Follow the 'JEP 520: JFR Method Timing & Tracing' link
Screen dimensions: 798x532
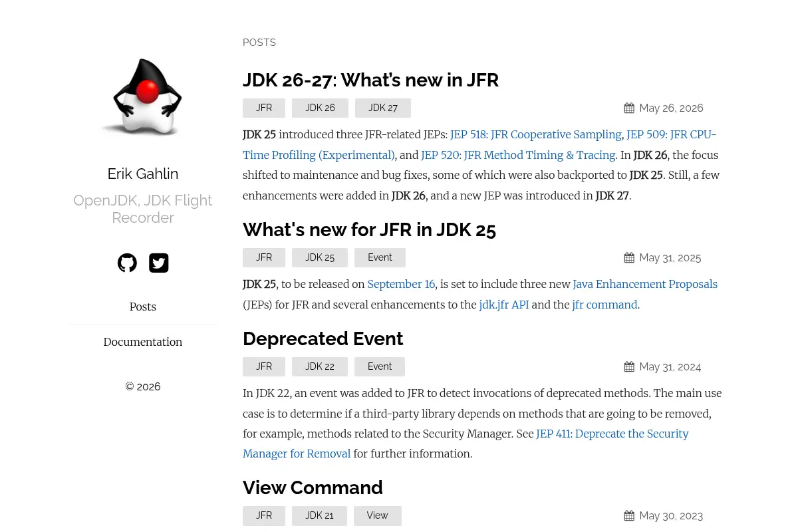(518, 155)
